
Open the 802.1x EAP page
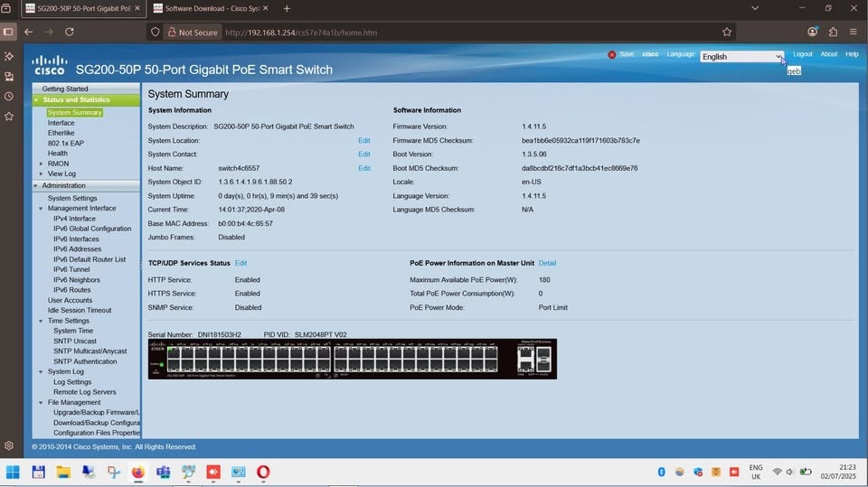pos(66,143)
